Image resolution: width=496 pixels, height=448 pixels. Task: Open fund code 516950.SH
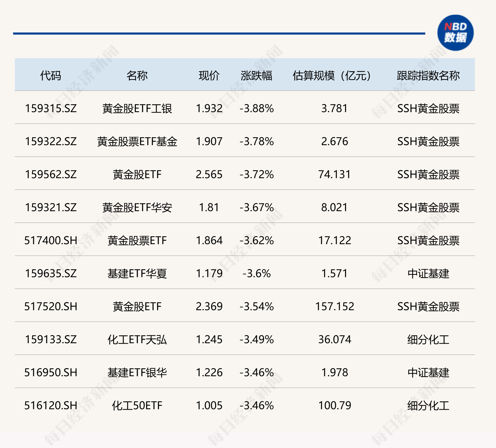click(x=51, y=373)
